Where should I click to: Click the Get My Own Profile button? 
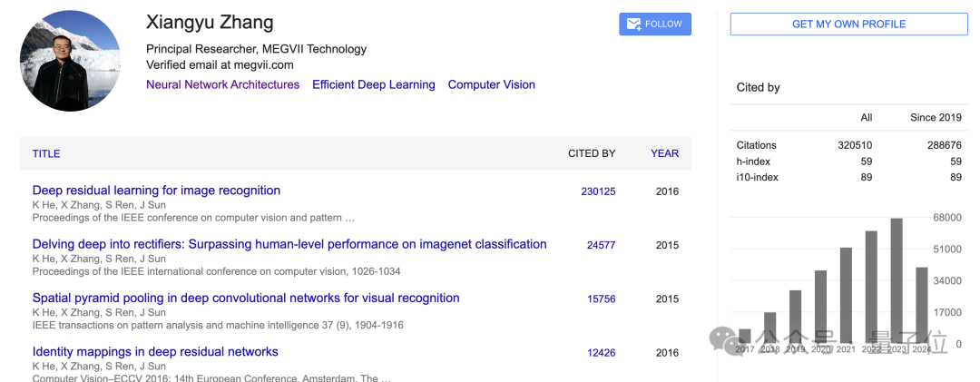(x=848, y=24)
